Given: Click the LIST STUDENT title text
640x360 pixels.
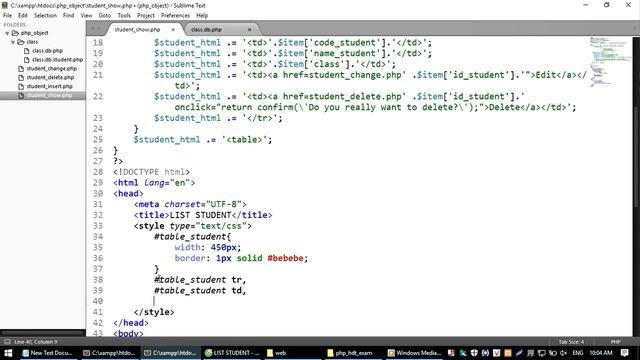Looking at the screenshot, I should click(200, 215).
